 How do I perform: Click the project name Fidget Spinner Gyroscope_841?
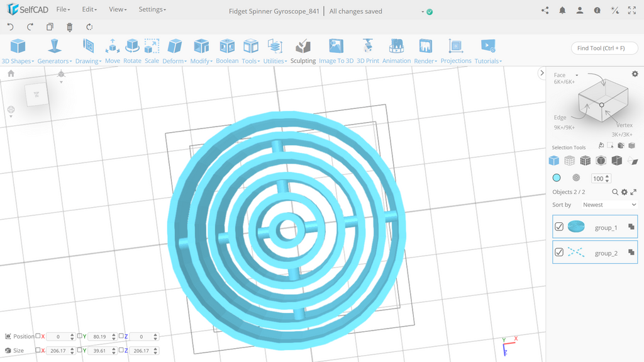[274, 11]
